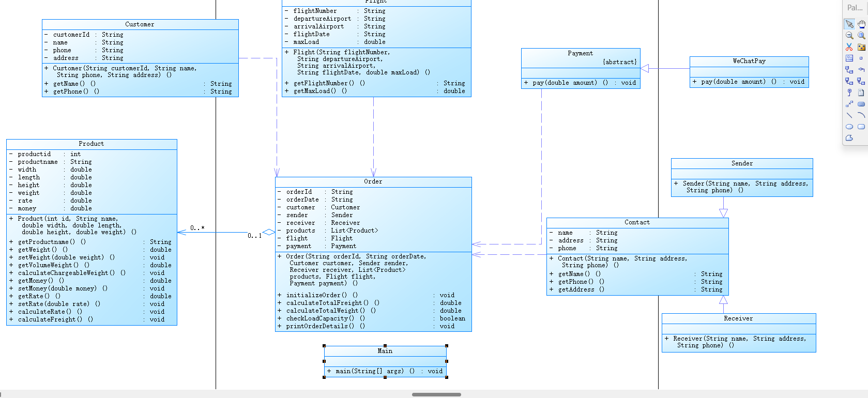Image resolution: width=868 pixels, height=398 pixels.
Task: Select the Title box tool
Action: point(861,104)
